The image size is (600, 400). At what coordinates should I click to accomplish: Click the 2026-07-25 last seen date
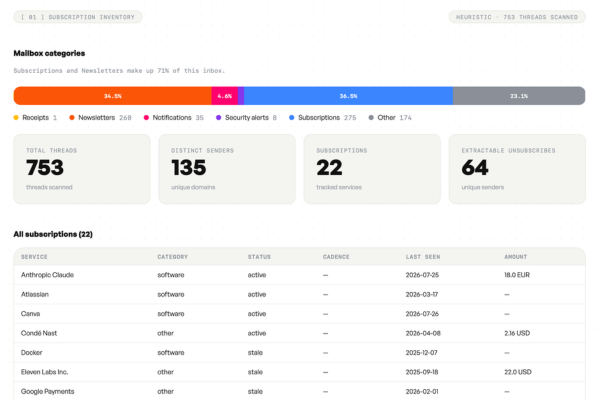click(x=422, y=275)
